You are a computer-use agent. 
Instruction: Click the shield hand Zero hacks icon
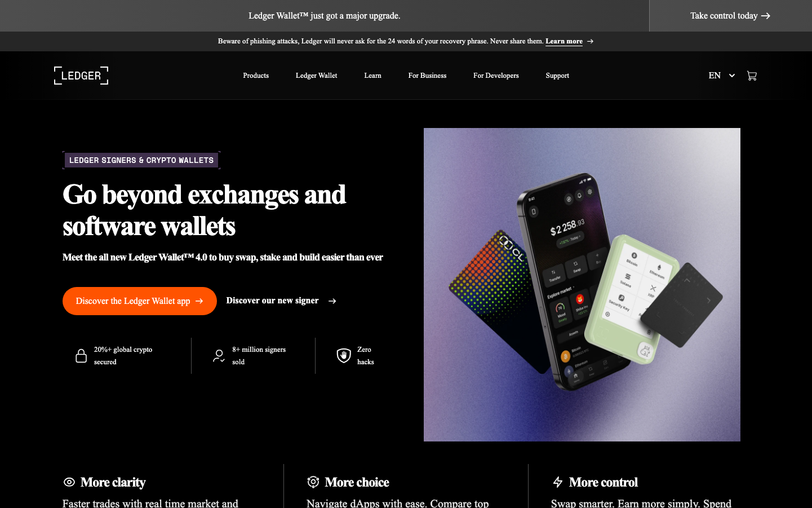pos(344,355)
